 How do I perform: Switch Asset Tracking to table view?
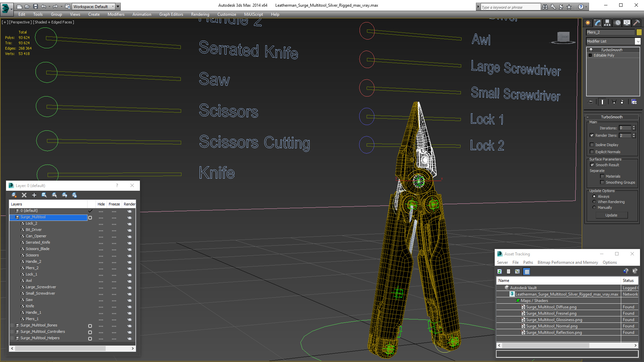pos(527,271)
